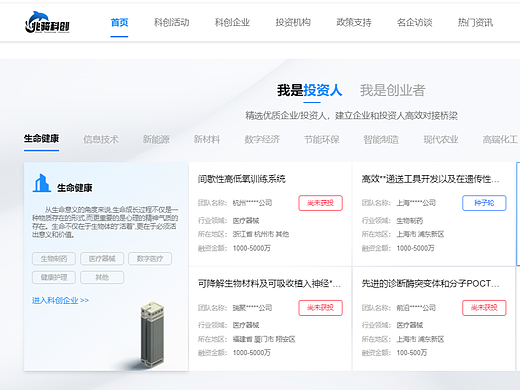Click the team name 上海*****公司
520x390 pixels.
click(416, 203)
